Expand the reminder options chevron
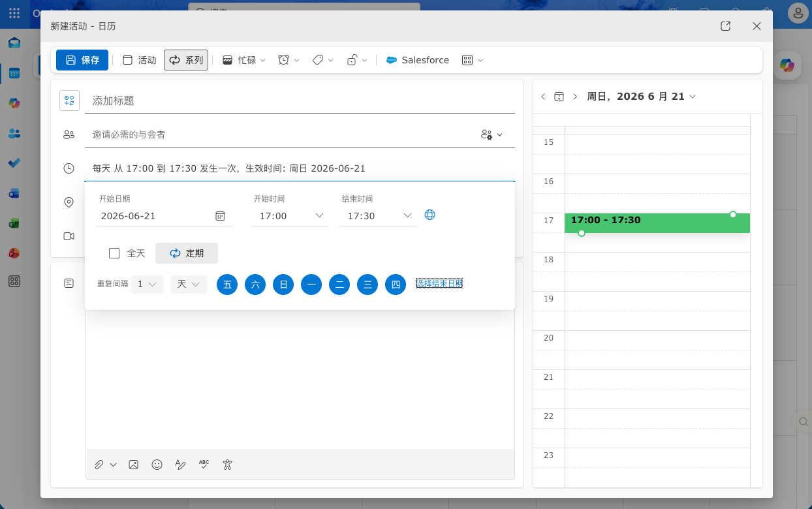This screenshot has height=509, width=812. 297,60
